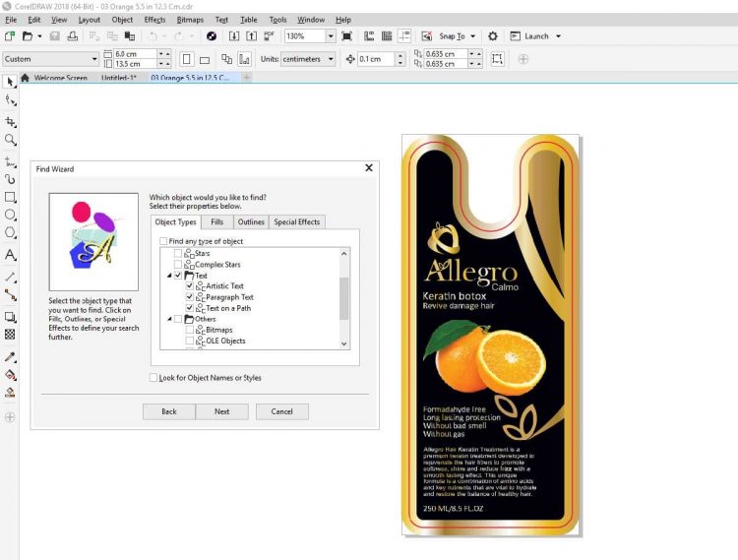Select the Freehand tool
This screenshot has height=560, width=738.
pyautogui.click(x=10, y=161)
